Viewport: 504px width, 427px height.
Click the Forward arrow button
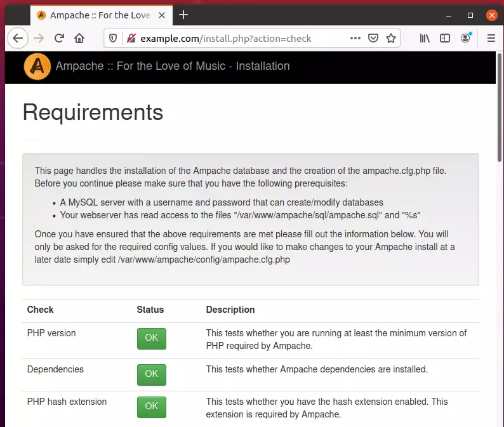tap(39, 38)
